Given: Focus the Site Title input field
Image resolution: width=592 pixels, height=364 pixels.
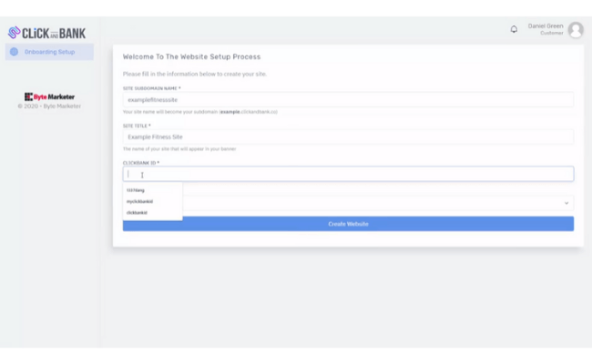Looking at the screenshot, I should coord(348,136).
